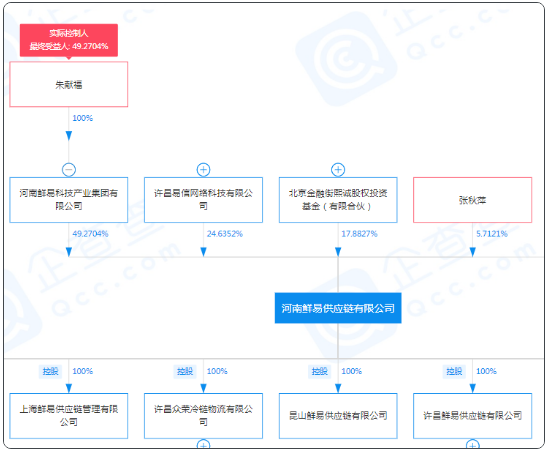Open the 张秋萍 shareholder node
This screenshot has height=450, width=548.
(473, 200)
